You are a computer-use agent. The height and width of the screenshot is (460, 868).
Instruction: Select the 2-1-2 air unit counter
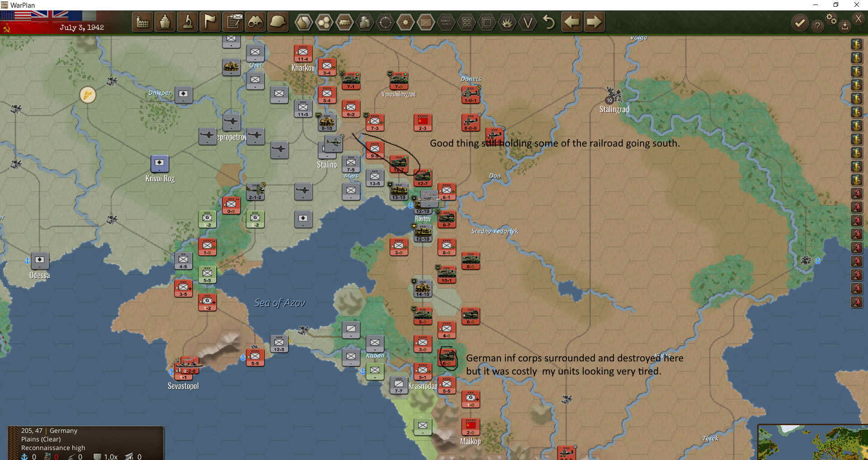tap(255, 191)
